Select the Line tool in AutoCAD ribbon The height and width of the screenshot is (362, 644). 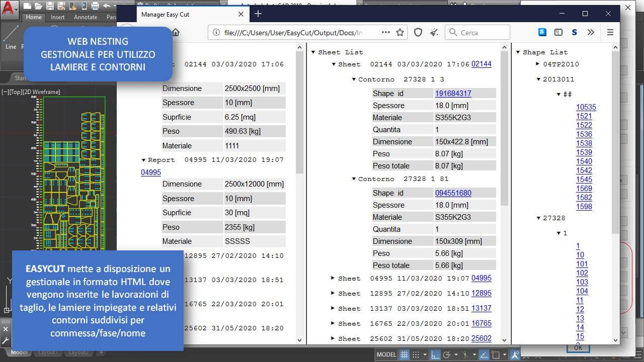click(11, 38)
